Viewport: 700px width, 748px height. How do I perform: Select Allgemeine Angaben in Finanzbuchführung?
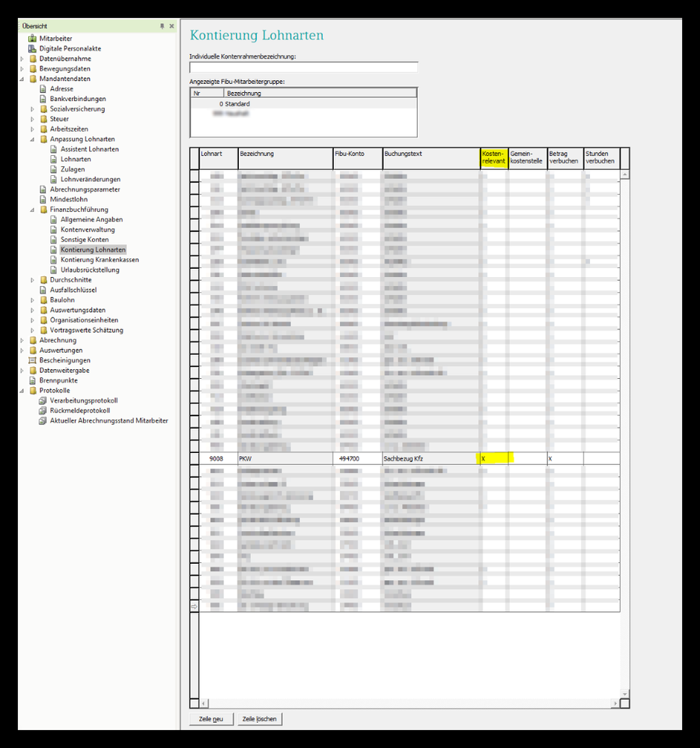pos(91,219)
